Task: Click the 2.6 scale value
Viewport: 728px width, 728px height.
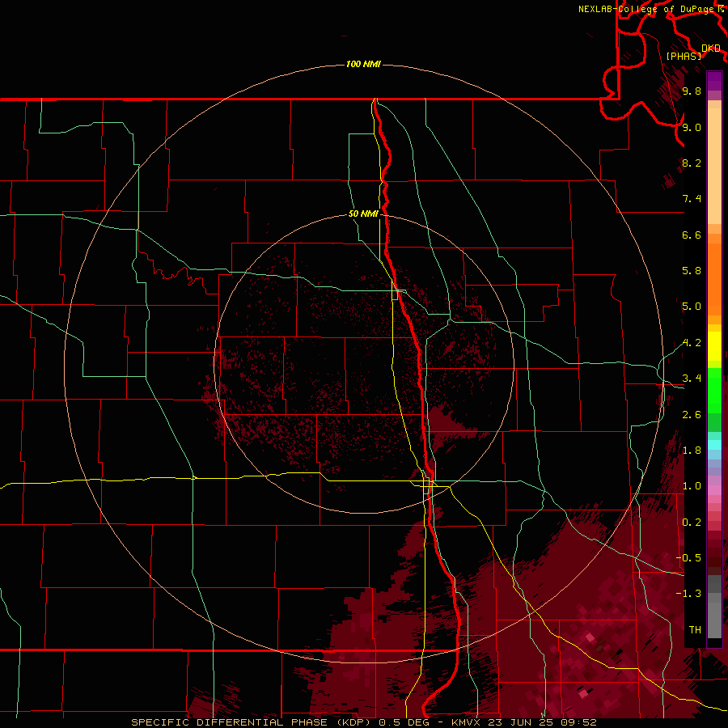Action: (692, 415)
